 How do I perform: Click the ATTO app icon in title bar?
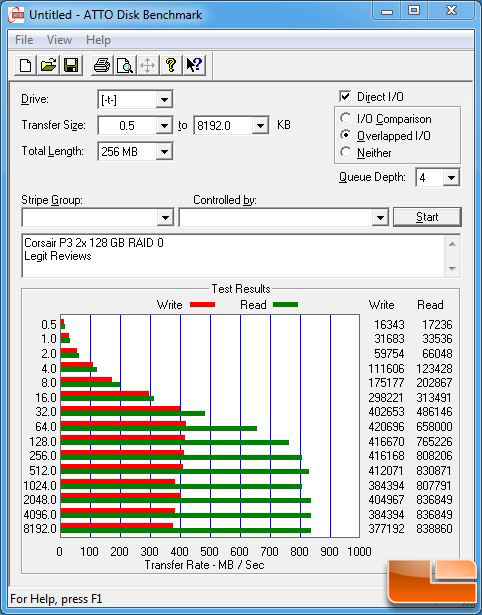pos(16,15)
